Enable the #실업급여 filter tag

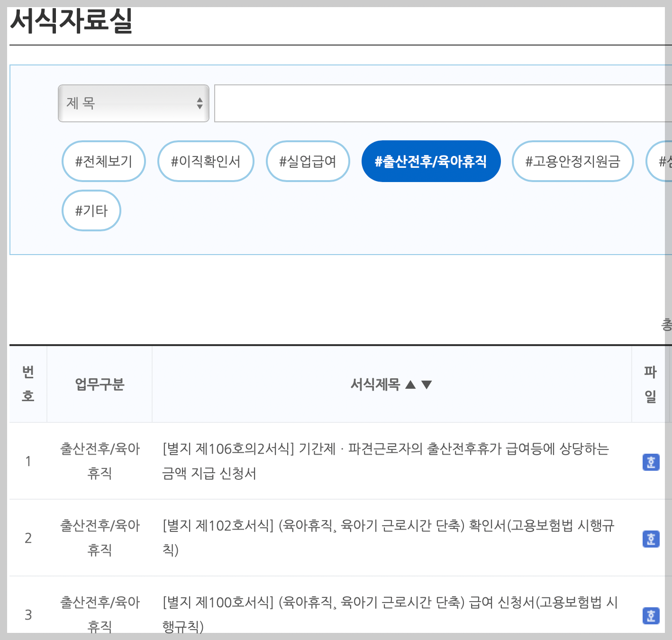tap(308, 161)
